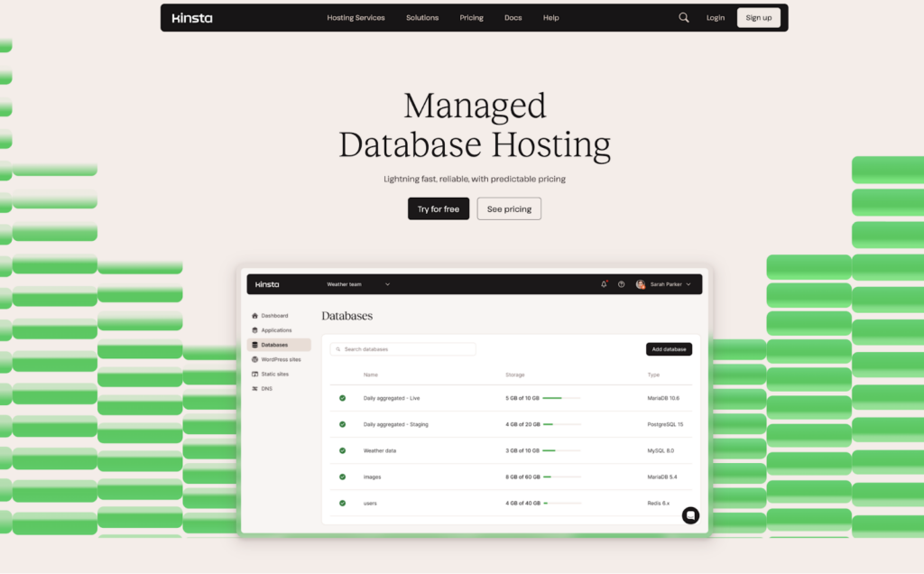Click the help question mark icon
This screenshot has height=574, width=924.
coord(621,283)
